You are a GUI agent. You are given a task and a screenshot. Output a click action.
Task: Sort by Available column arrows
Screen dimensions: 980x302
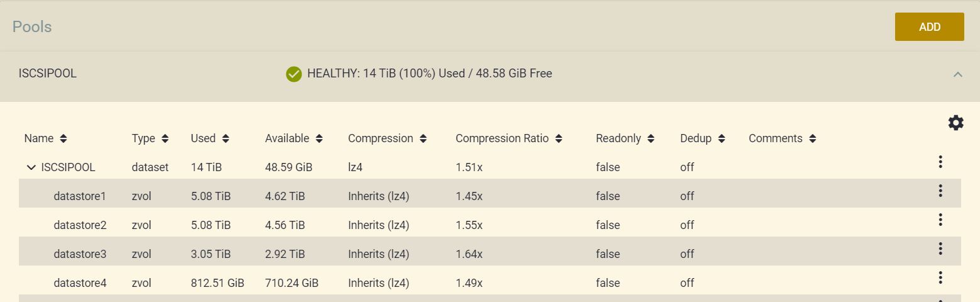[319, 138]
